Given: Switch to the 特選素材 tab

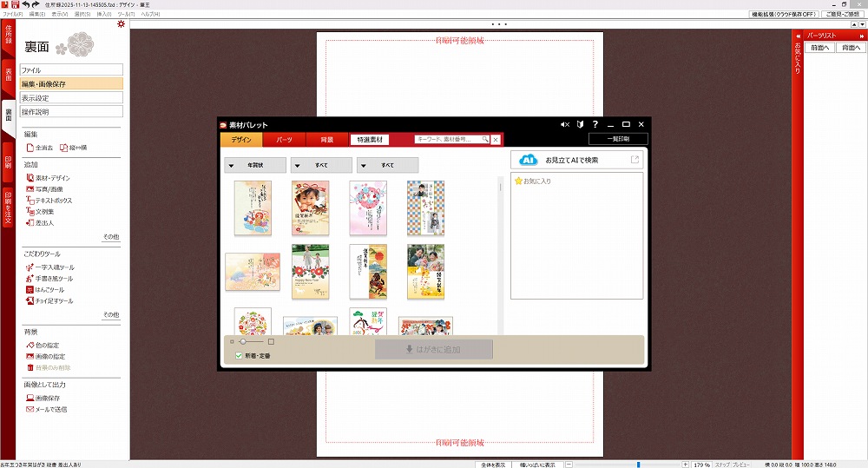Looking at the screenshot, I should pos(370,140).
